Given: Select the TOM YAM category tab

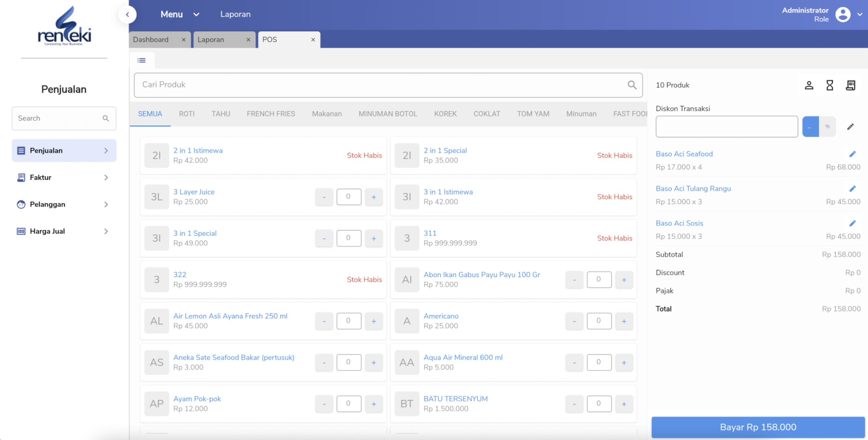Looking at the screenshot, I should click(x=533, y=114).
